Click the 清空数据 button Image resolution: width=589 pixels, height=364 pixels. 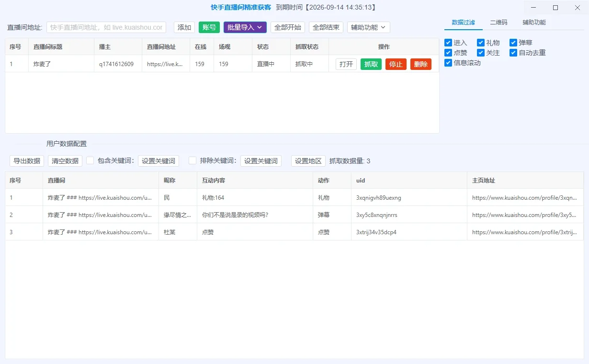pyautogui.click(x=65, y=161)
